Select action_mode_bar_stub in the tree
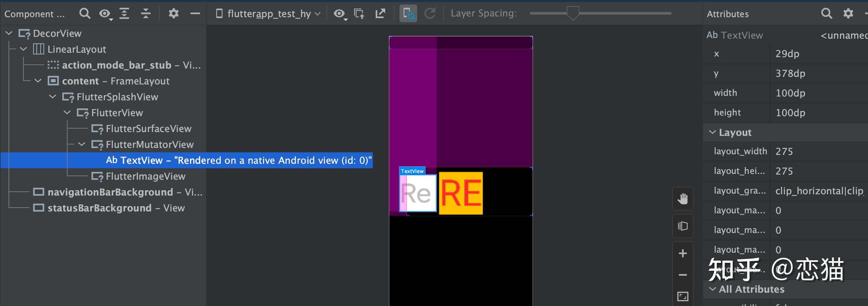 [124, 65]
